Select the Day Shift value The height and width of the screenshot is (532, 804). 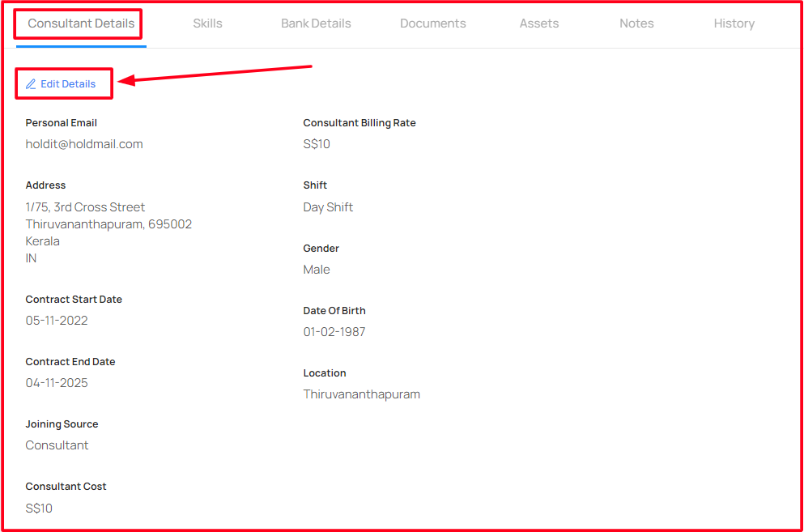tap(328, 207)
